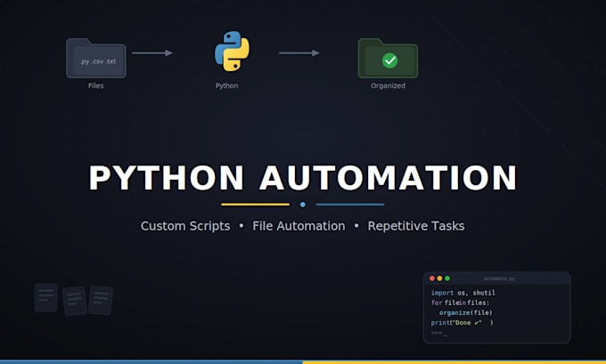
Task: Click the "import os, shutil" code line
Action: [x=463, y=293]
